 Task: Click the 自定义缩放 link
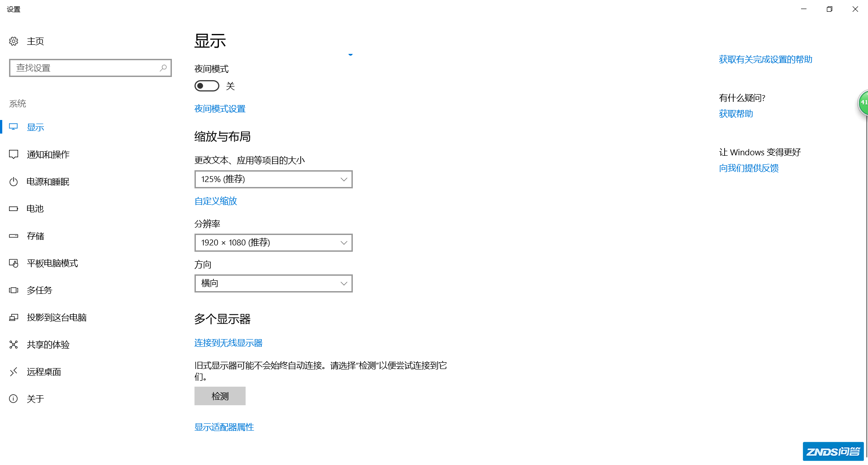[x=216, y=201]
